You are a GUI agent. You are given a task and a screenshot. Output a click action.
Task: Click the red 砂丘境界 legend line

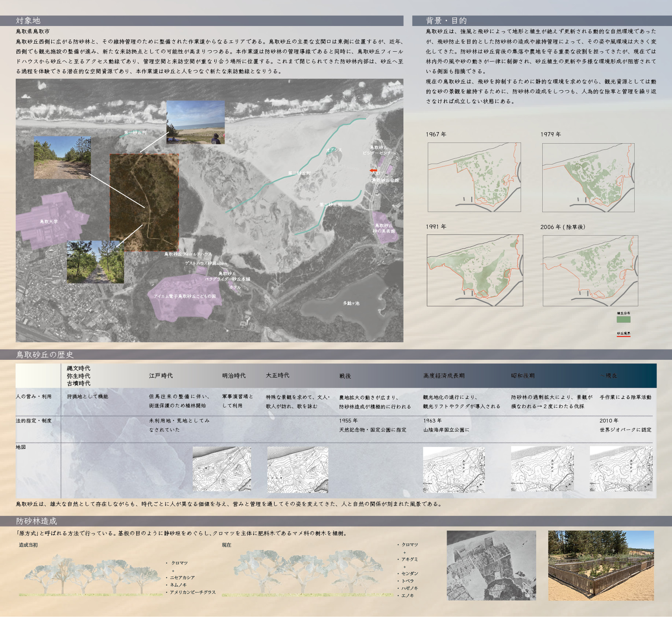tap(623, 336)
